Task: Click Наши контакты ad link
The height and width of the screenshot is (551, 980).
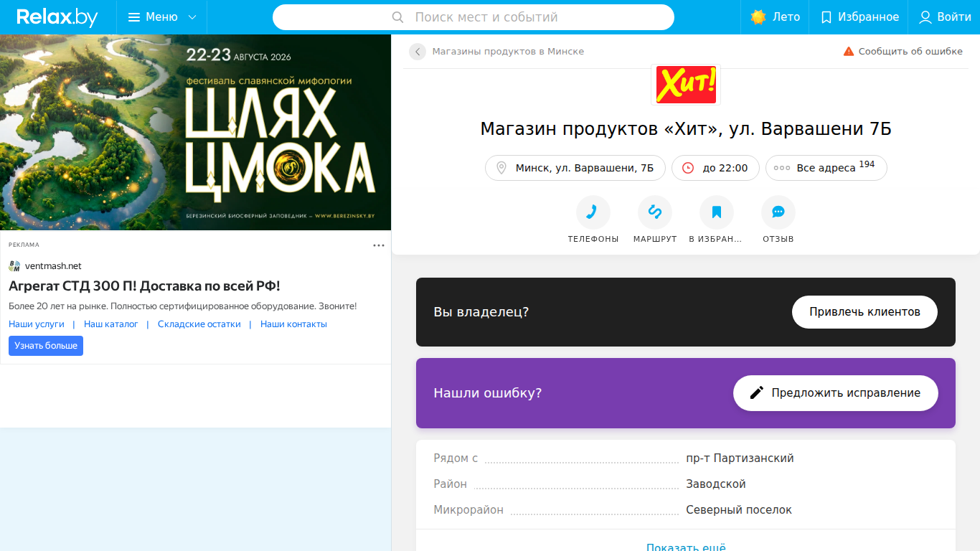Action: tap(293, 324)
